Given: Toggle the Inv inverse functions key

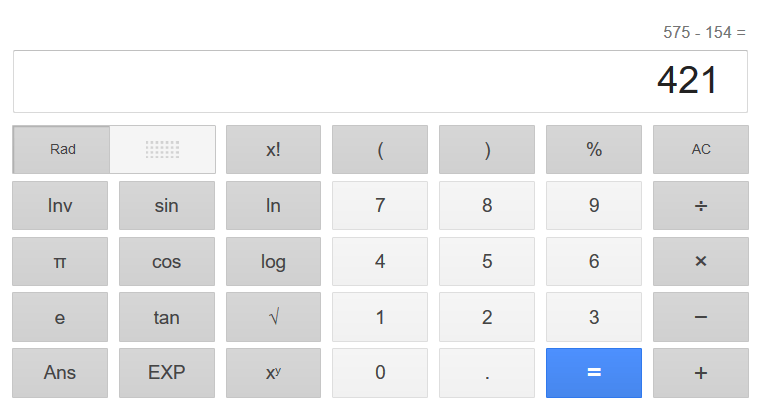Looking at the screenshot, I should (x=60, y=205).
